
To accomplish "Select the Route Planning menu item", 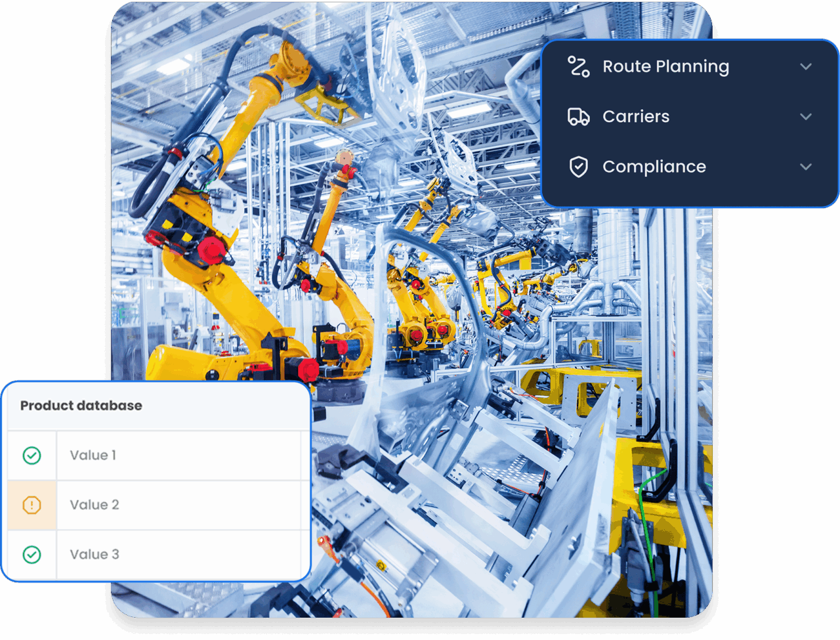I will tap(665, 66).
